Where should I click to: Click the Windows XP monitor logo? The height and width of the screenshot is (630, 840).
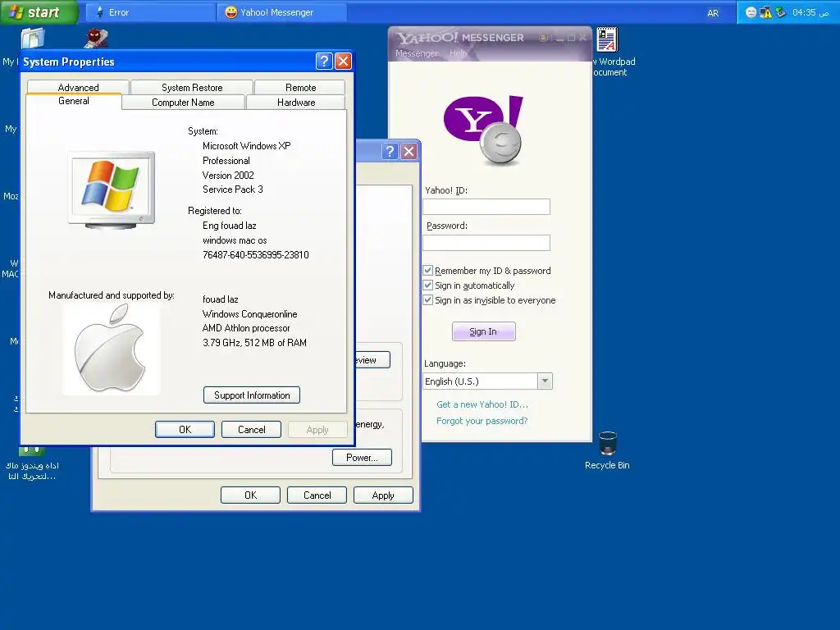pos(112,190)
